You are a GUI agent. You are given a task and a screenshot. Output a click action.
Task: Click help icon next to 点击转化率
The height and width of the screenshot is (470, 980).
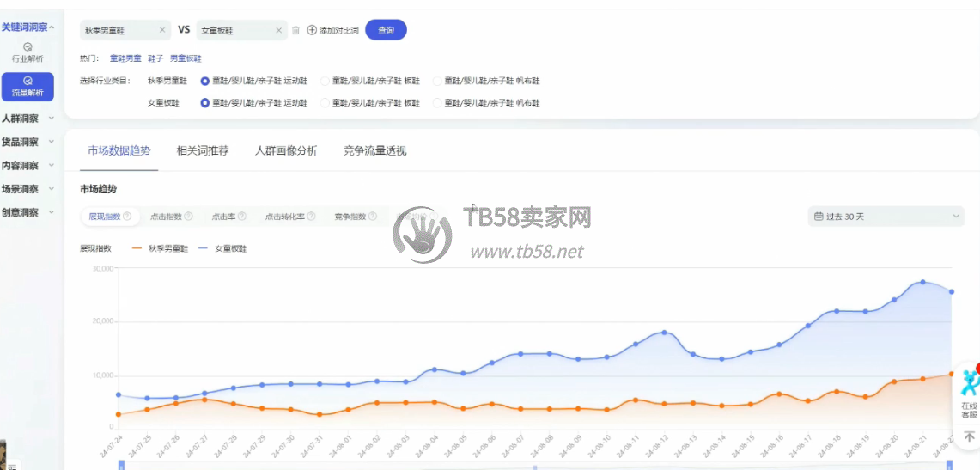click(x=311, y=217)
